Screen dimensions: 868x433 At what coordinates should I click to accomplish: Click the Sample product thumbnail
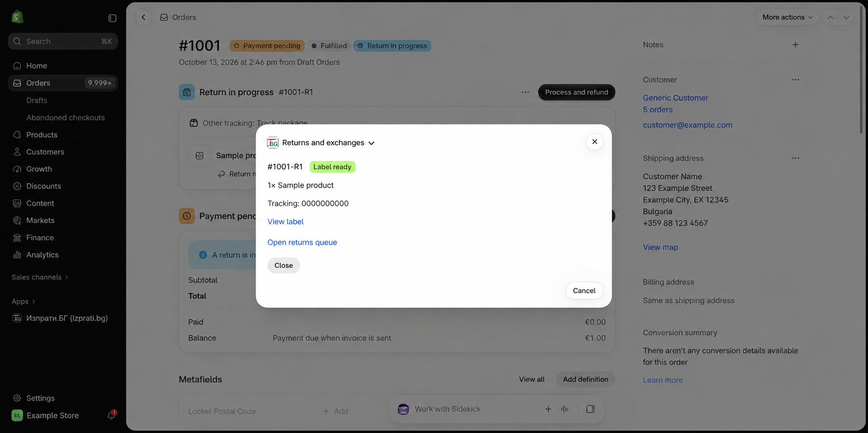(200, 155)
